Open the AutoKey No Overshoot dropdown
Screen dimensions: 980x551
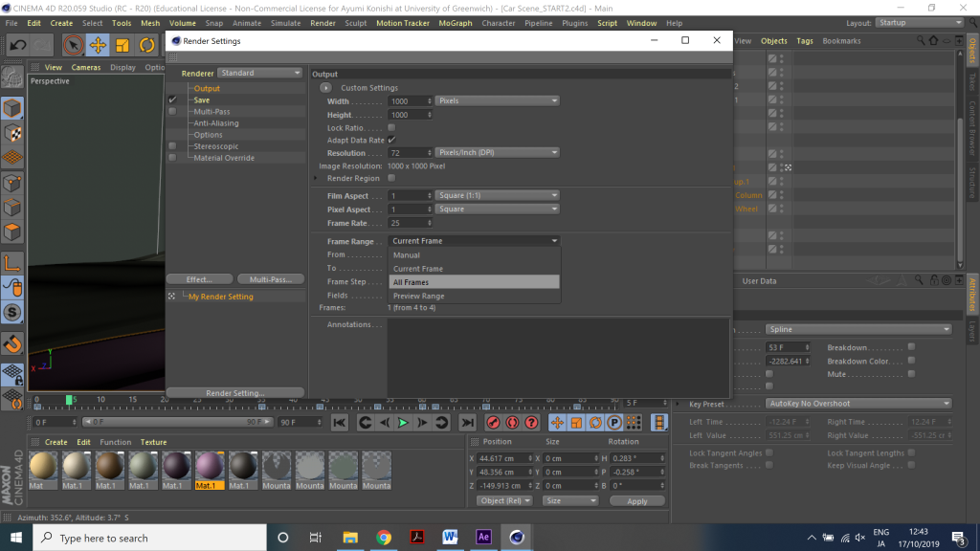pos(858,404)
